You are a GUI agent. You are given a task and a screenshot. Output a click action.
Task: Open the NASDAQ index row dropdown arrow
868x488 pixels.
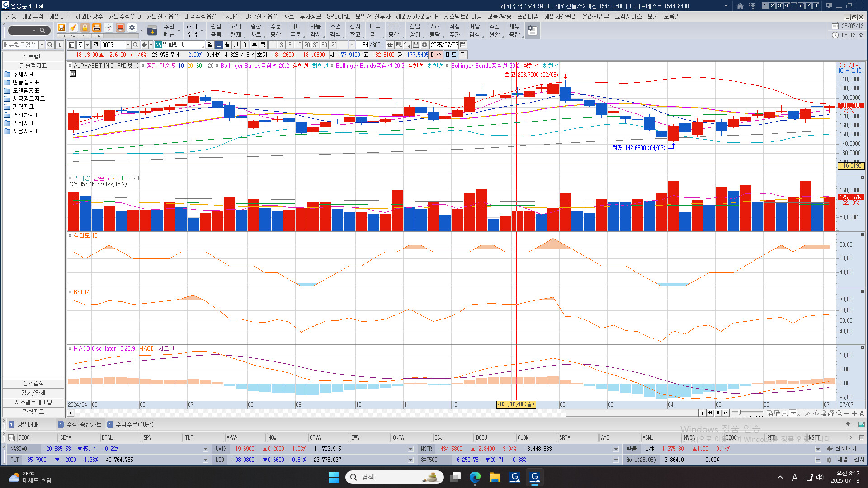tap(205, 449)
